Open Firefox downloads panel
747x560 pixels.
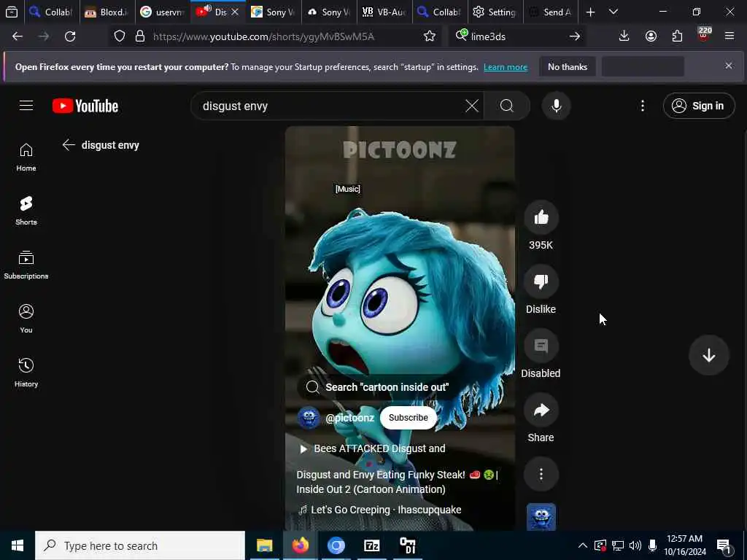[624, 36]
